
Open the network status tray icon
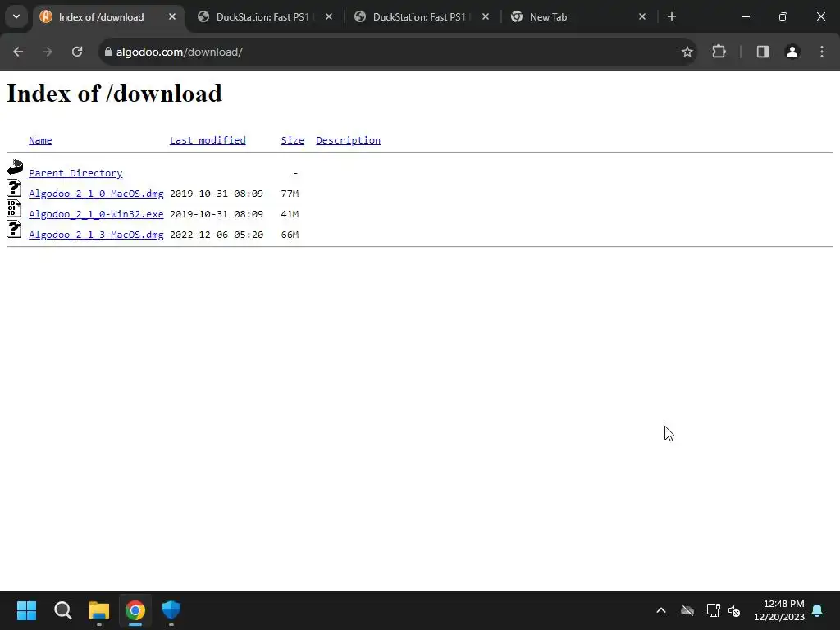713,610
